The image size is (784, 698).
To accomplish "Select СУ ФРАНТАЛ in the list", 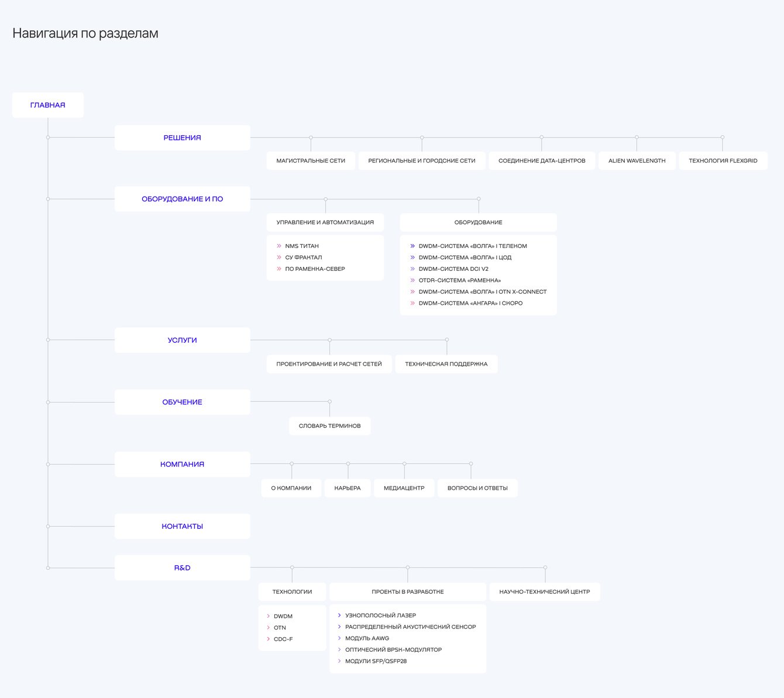I will click(304, 257).
